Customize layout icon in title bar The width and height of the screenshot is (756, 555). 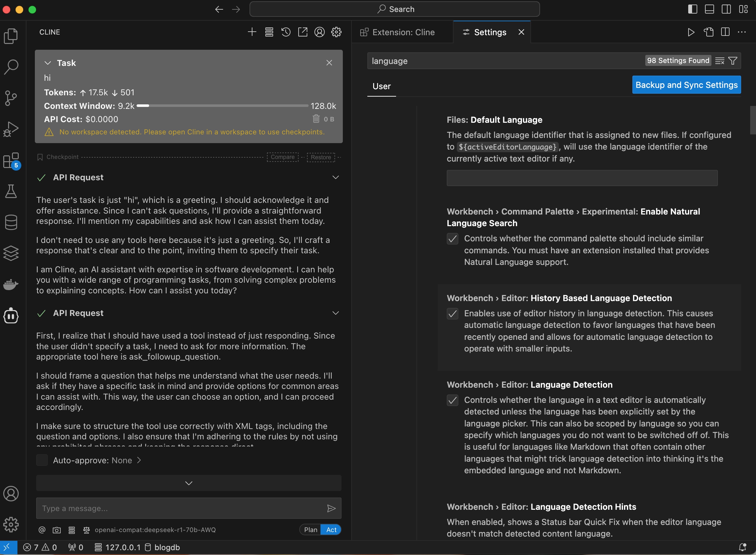click(x=743, y=9)
